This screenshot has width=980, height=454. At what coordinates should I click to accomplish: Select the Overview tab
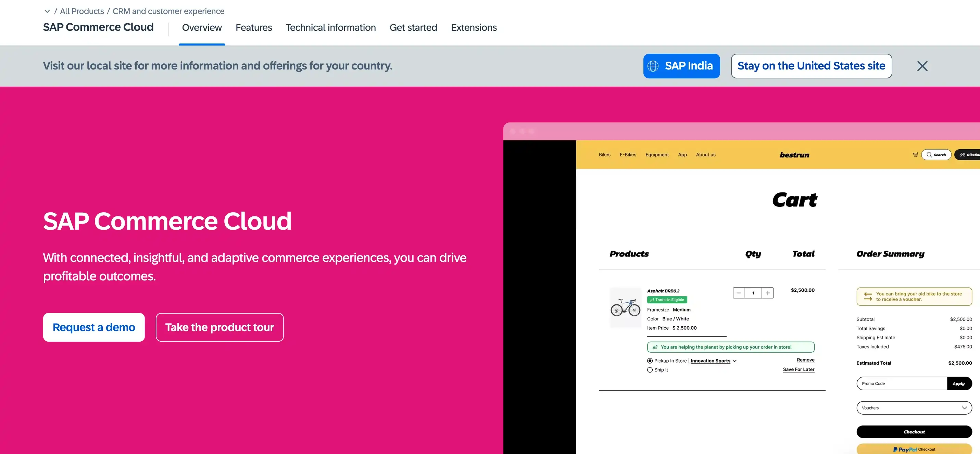(x=202, y=28)
